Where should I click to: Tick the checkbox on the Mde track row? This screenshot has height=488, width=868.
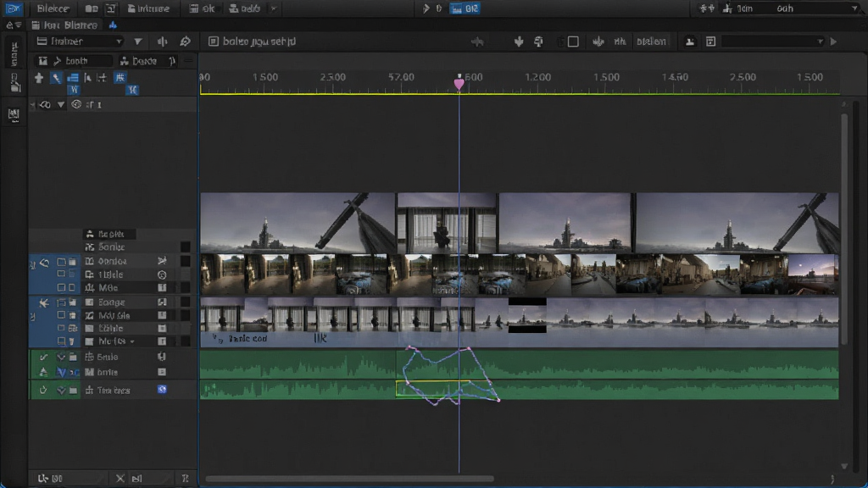[x=61, y=288]
